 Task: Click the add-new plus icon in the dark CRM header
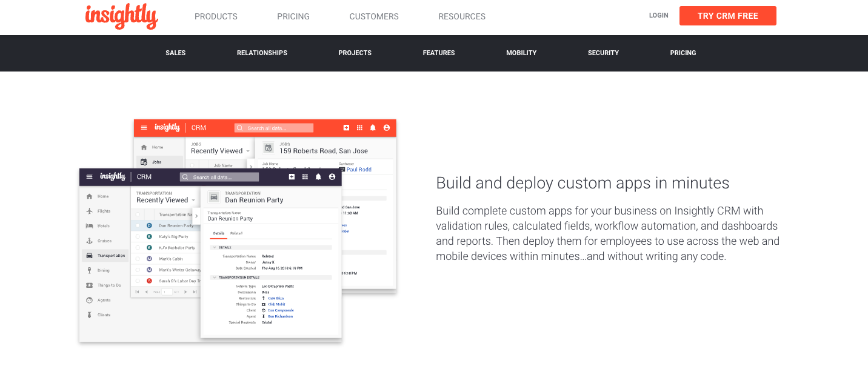292,177
